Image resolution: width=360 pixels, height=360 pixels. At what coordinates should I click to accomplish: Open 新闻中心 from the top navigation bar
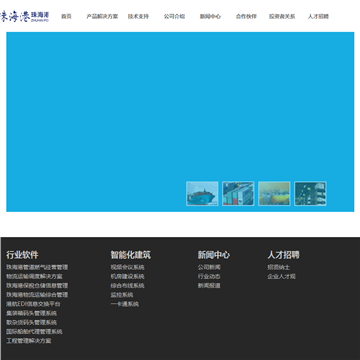[x=210, y=16]
